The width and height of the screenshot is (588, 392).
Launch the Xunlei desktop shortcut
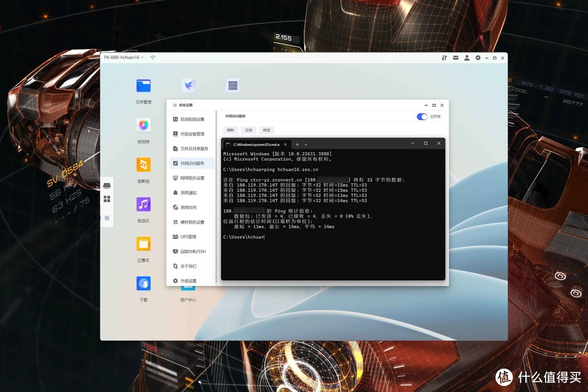click(x=188, y=85)
